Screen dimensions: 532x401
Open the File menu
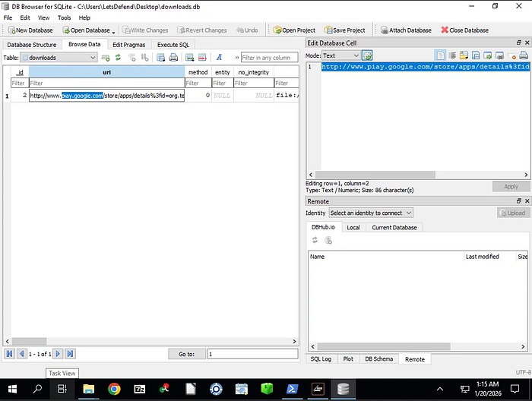tap(8, 17)
